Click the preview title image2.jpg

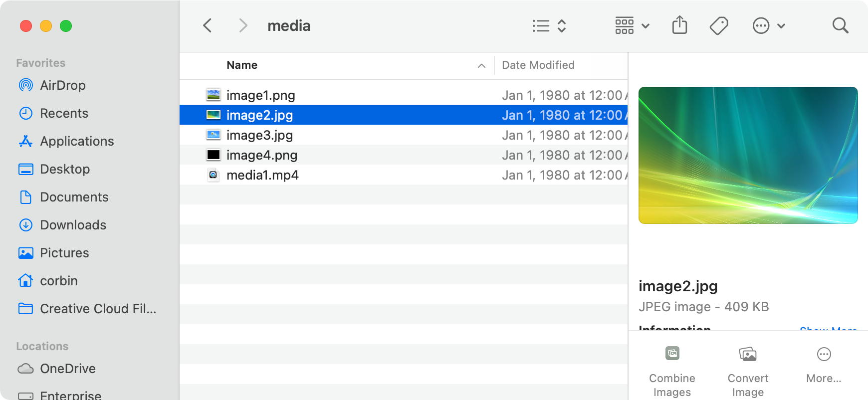point(678,286)
